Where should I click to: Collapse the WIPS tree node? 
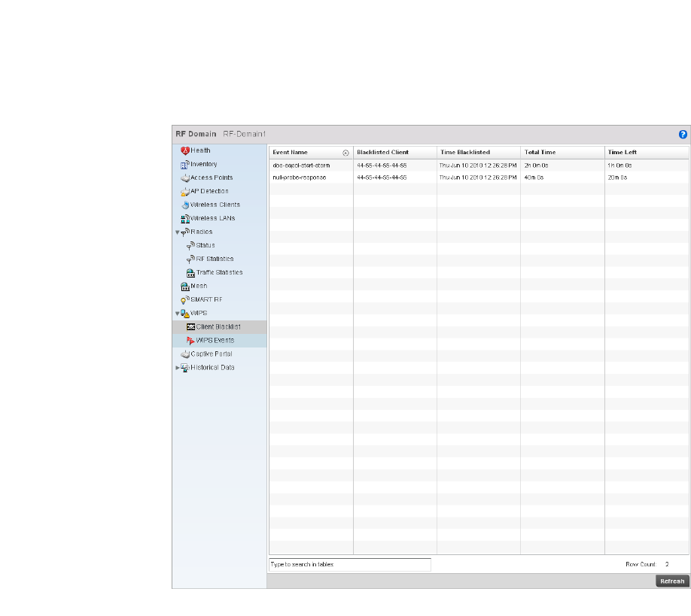[177, 314]
